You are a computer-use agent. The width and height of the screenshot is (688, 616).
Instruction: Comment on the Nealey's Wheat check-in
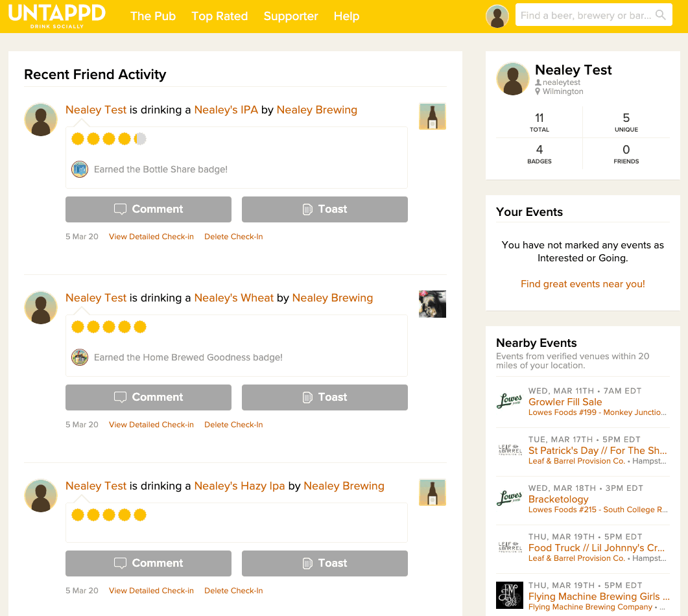148,397
